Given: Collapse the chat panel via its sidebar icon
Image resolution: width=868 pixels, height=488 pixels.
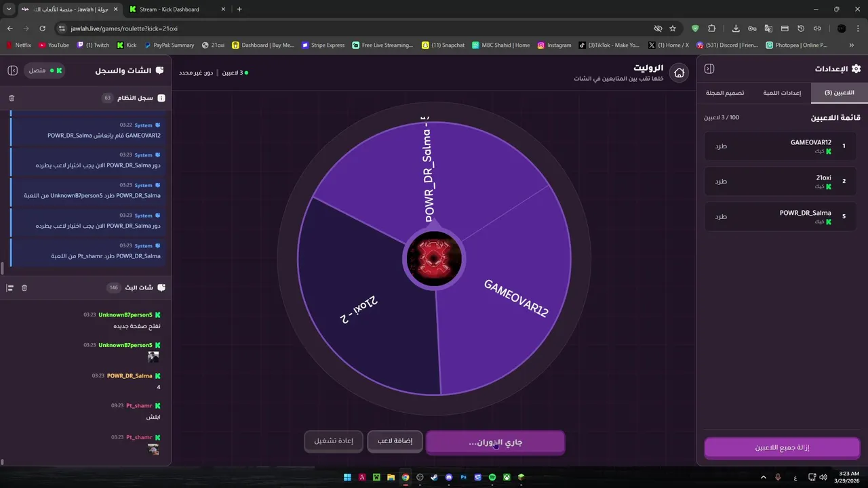Looking at the screenshot, I should pos(12,70).
